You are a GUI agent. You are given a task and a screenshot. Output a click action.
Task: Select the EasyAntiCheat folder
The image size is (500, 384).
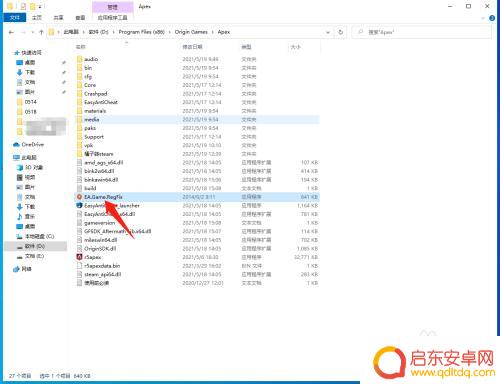click(x=197, y=102)
